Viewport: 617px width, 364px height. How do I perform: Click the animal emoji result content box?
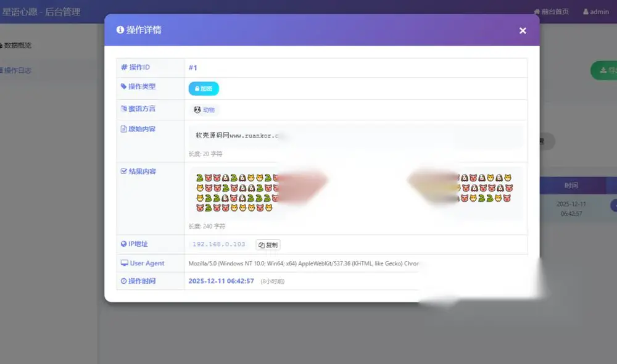tap(356, 193)
